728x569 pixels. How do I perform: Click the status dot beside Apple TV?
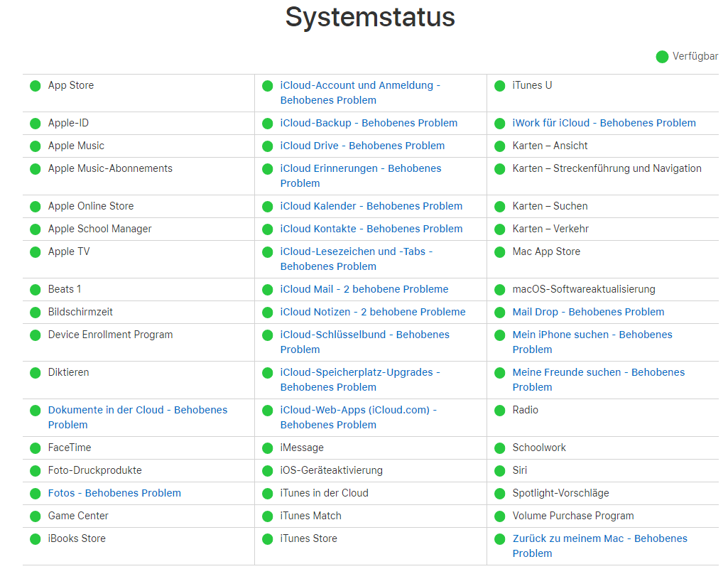(x=36, y=252)
